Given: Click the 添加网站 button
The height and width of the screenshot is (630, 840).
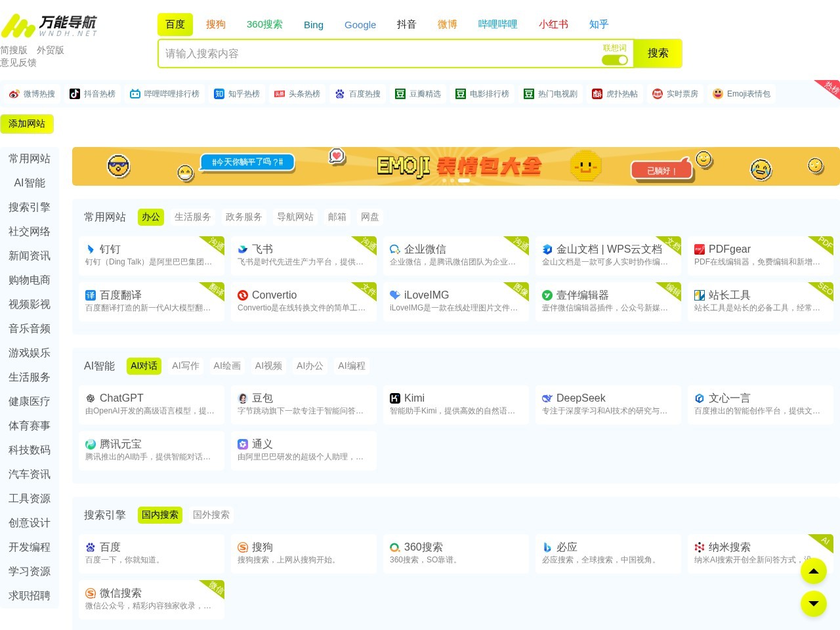Looking at the screenshot, I should [27, 123].
